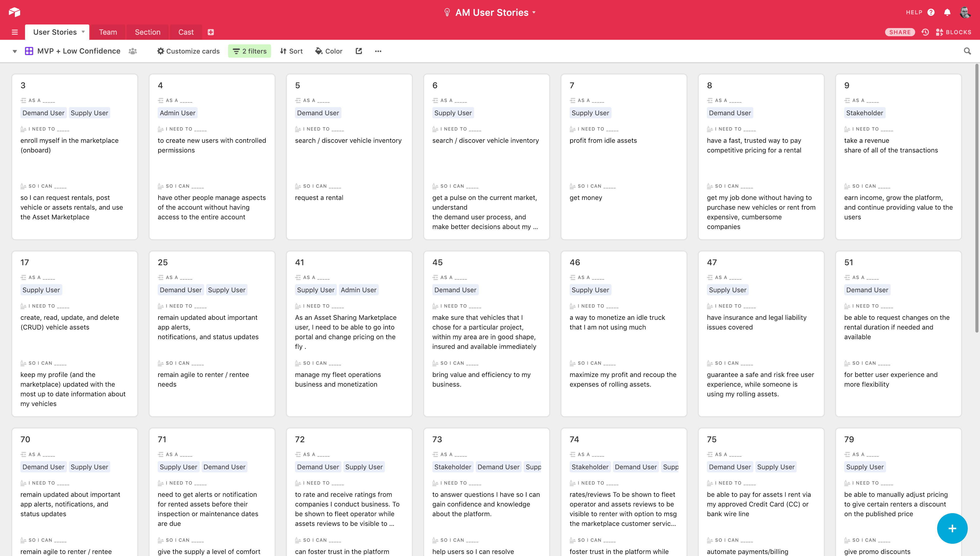Image resolution: width=980 pixels, height=556 pixels.
Task: Click the Stakeholder tag on card 74
Action: point(590,467)
